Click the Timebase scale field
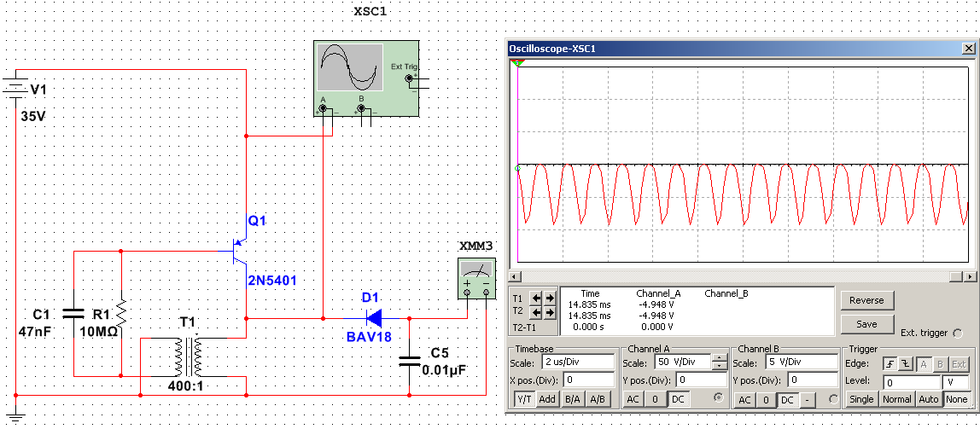 tap(580, 362)
